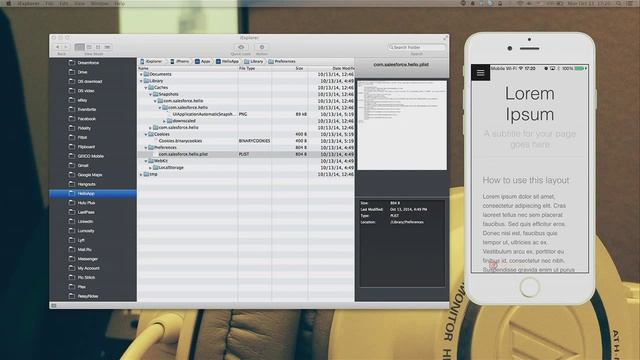Viewport: 640px width, 360px height.
Task: Click the folder icon beside DS download
Action: 72,81
